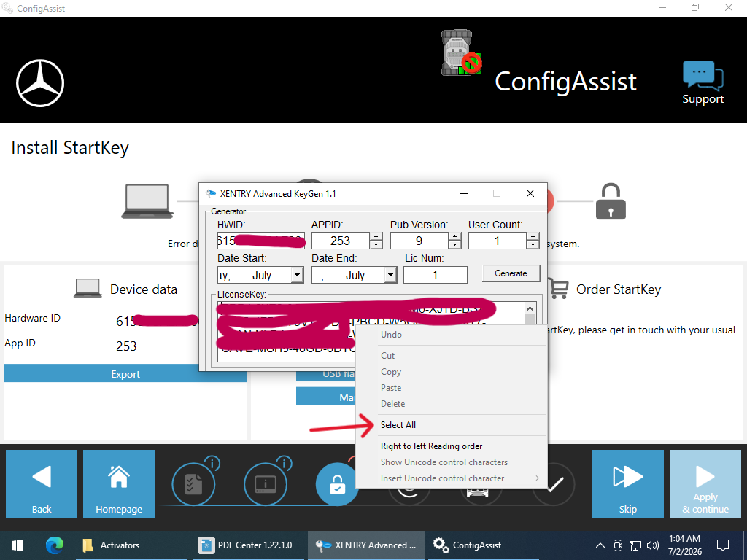Open the Date Start dropdown
Viewport: 747px width, 560px height.
tap(298, 275)
